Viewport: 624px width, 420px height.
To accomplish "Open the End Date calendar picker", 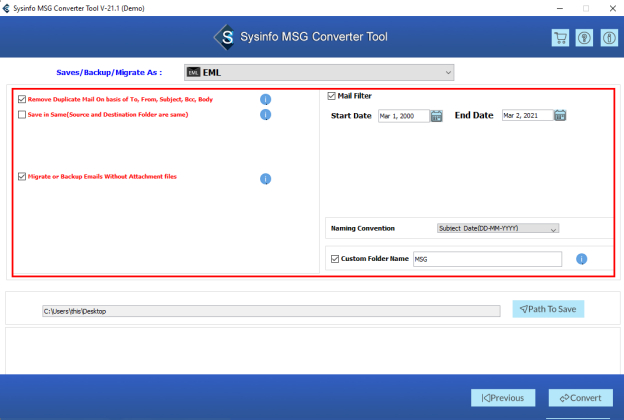I will (x=560, y=116).
